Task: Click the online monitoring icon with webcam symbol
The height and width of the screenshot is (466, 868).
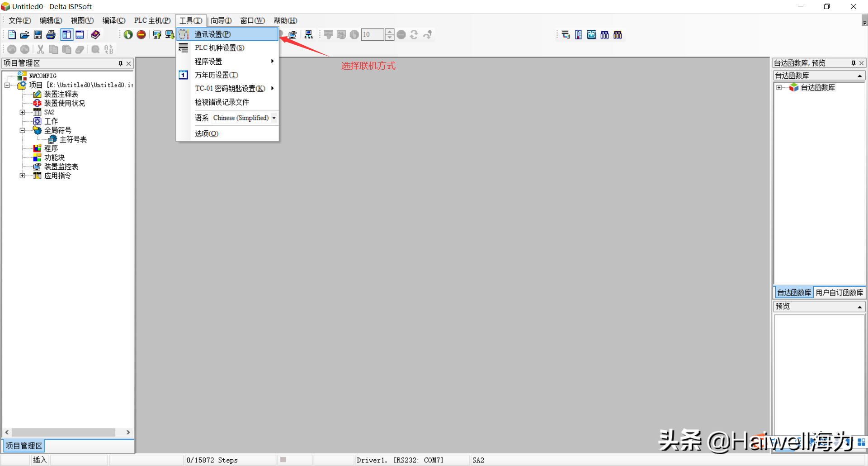Action: pyautogui.click(x=292, y=35)
